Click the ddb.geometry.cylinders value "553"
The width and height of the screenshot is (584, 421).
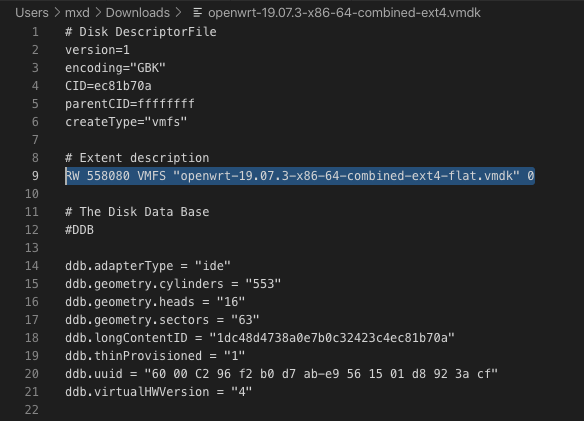(x=263, y=284)
